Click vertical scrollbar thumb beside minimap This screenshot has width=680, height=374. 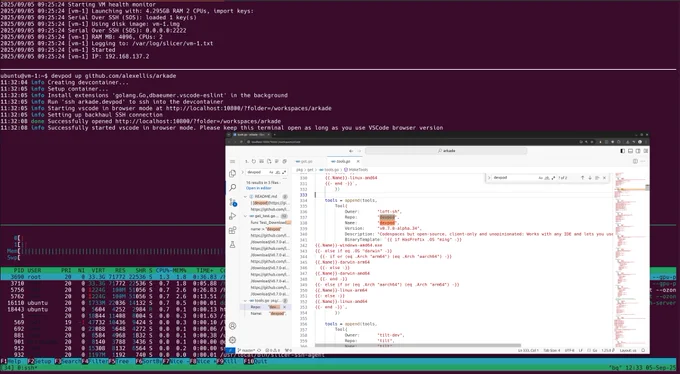647,188
